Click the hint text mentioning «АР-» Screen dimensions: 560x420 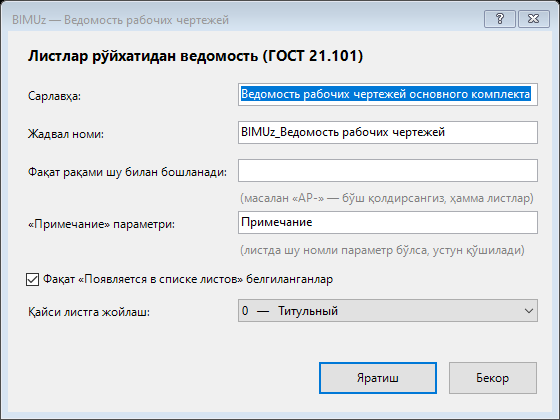(387, 198)
